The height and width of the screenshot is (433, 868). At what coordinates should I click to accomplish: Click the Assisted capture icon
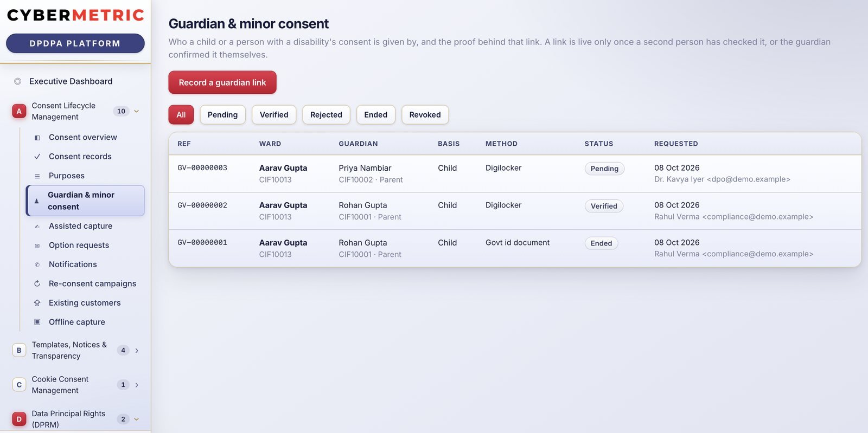(37, 227)
